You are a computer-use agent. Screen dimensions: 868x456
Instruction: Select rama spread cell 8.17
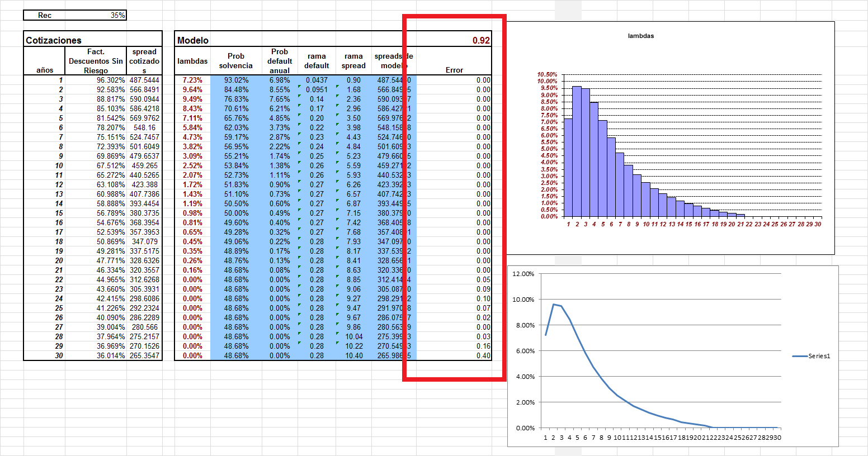tap(353, 251)
